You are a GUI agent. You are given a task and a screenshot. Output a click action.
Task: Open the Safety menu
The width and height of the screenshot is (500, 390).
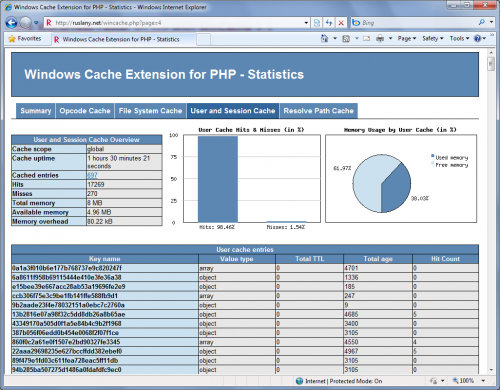click(x=433, y=39)
